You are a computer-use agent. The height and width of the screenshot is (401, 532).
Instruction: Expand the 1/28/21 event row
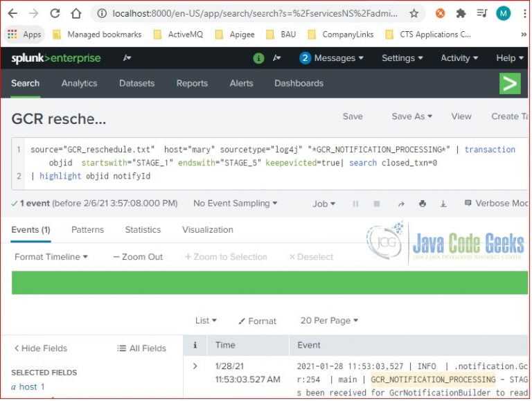[195, 366]
